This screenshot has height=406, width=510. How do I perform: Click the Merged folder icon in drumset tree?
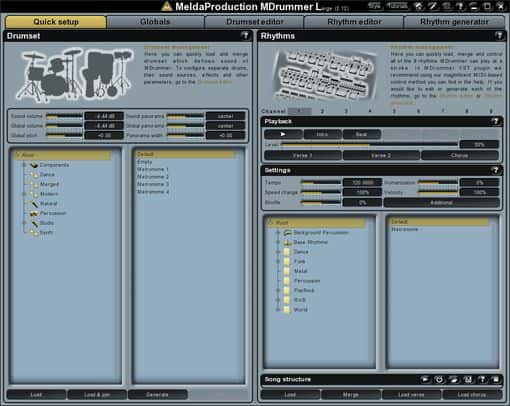click(x=34, y=184)
